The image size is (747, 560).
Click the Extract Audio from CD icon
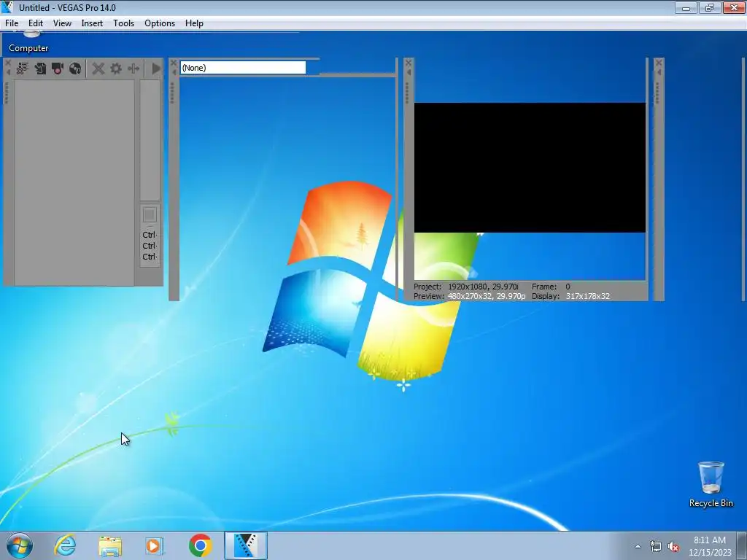(75, 69)
